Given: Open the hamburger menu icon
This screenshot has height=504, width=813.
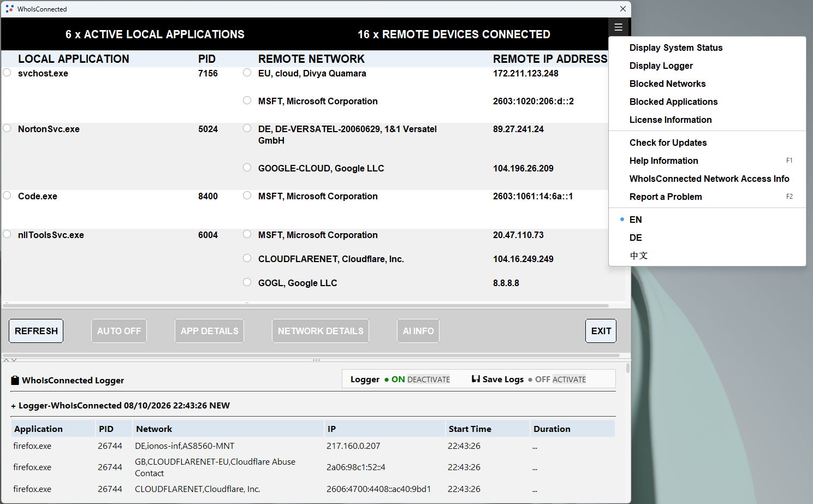Looking at the screenshot, I should [618, 27].
